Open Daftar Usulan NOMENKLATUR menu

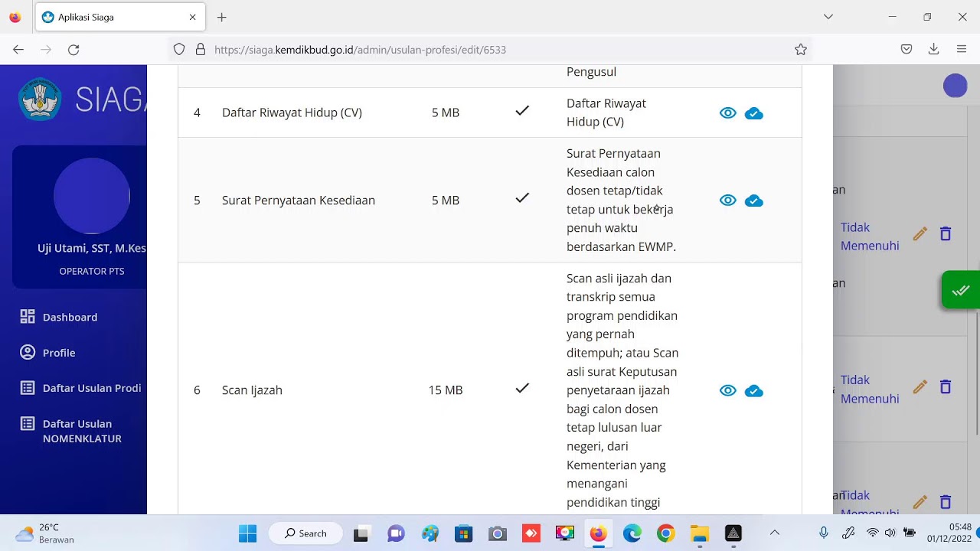click(x=82, y=431)
